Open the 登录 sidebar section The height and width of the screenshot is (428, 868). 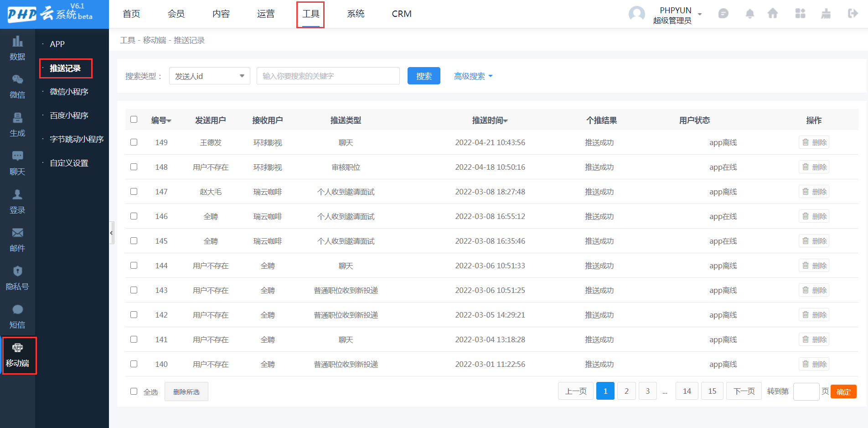click(x=17, y=202)
